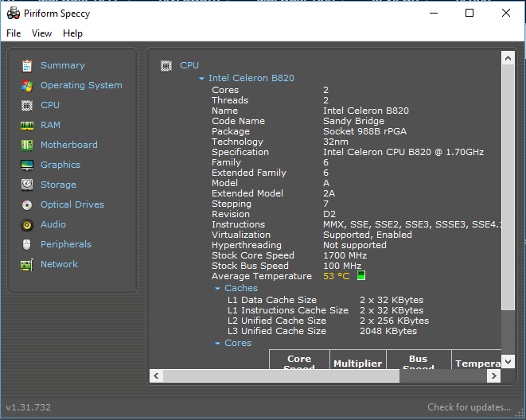Collapse the Caches section
This screenshot has height=420, width=526.
(218, 289)
